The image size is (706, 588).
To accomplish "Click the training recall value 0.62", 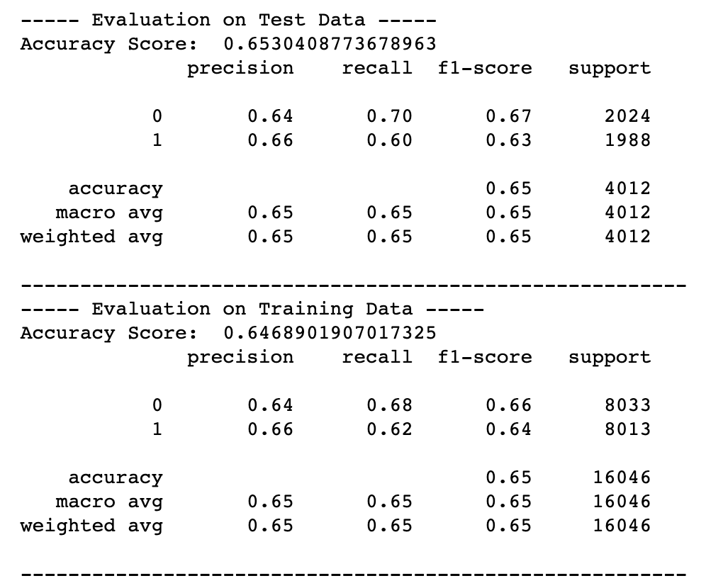I will click(x=389, y=430).
